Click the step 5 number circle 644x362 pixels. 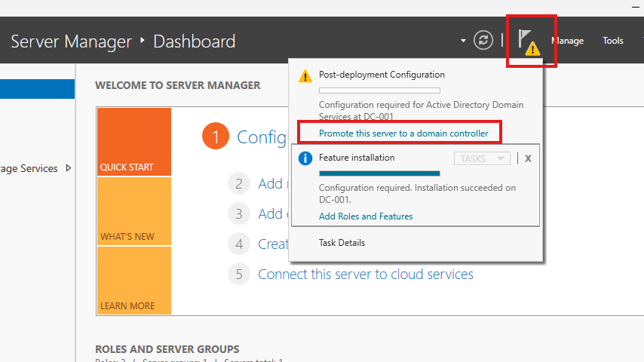239,274
